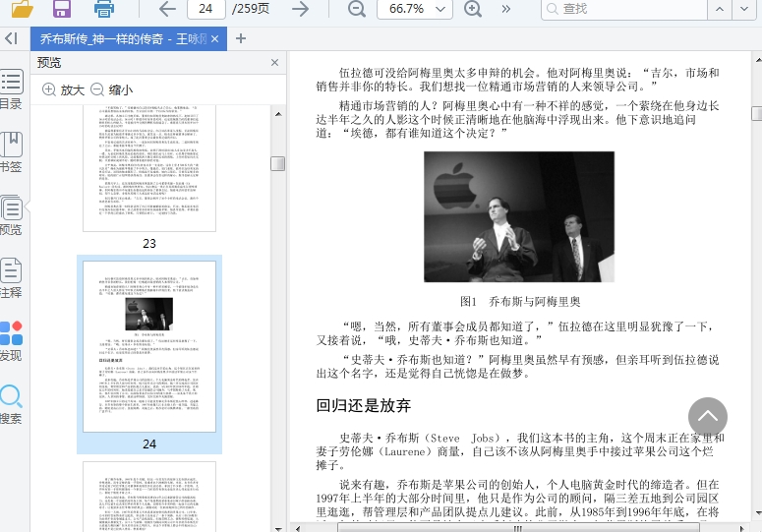Go to previous page with left arrow
762x532 pixels.
click(167, 9)
